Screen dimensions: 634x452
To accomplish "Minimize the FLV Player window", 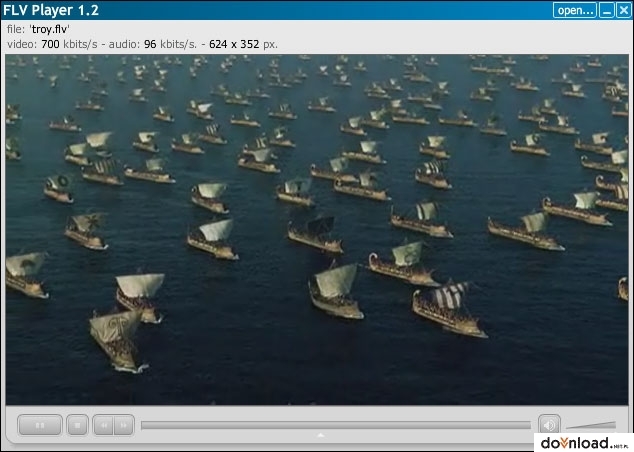I will click(607, 10).
